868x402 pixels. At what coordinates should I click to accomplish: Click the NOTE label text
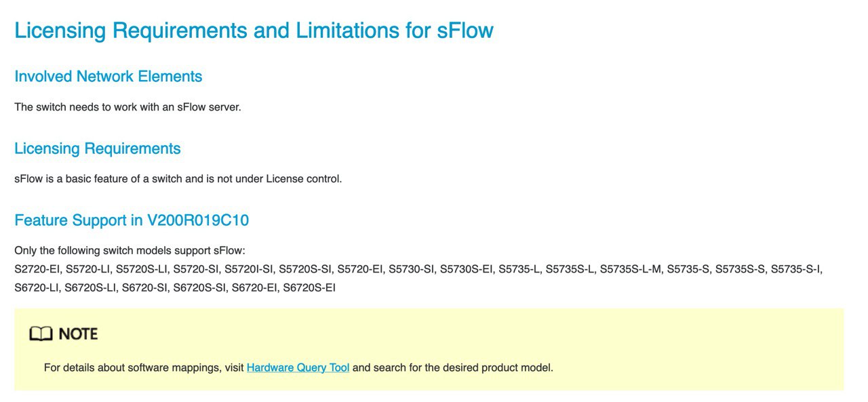pos(78,334)
